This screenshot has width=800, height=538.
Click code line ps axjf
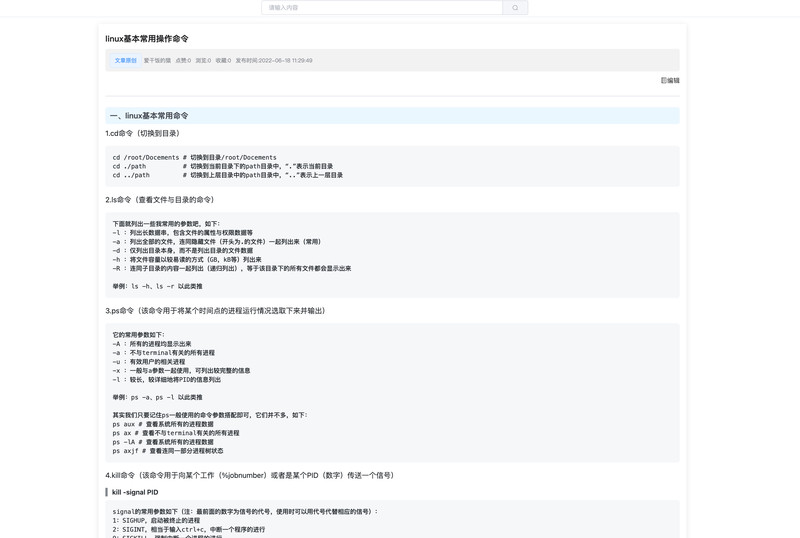coord(168,451)
